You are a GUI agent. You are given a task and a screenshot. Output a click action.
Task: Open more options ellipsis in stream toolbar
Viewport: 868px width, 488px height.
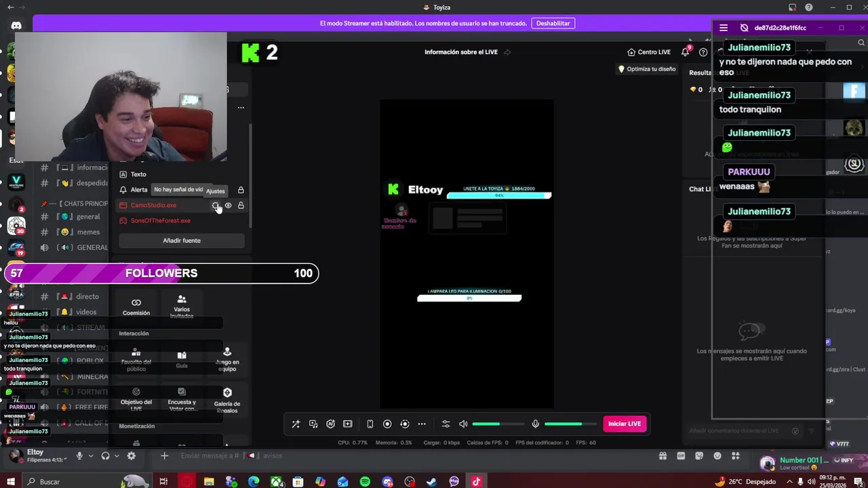tap(422, 424)
